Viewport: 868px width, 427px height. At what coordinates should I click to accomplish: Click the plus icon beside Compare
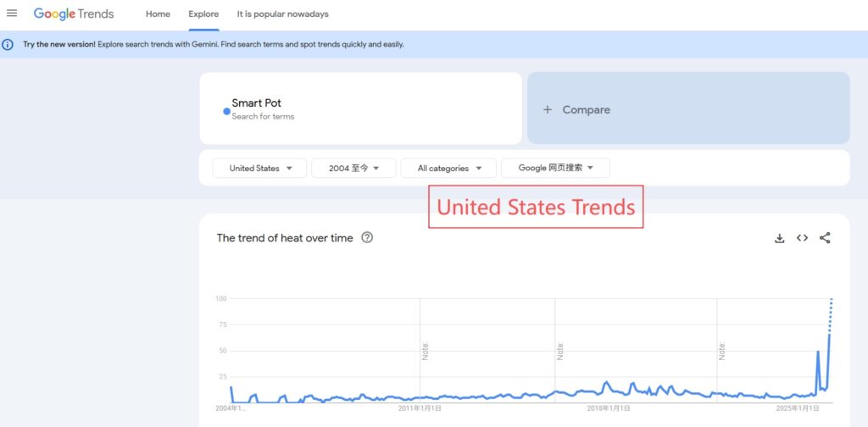point(548,109)
